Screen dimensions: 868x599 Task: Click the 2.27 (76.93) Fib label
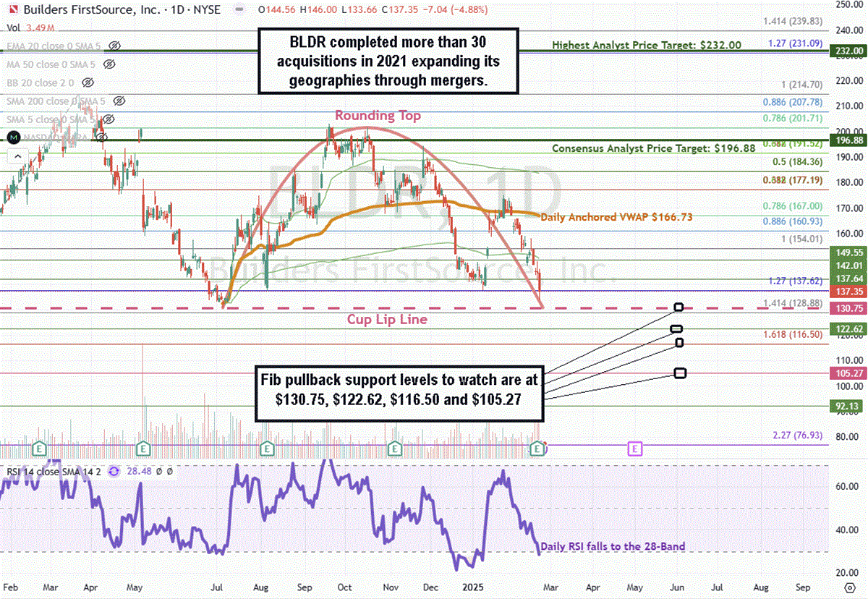coord(799,435)
